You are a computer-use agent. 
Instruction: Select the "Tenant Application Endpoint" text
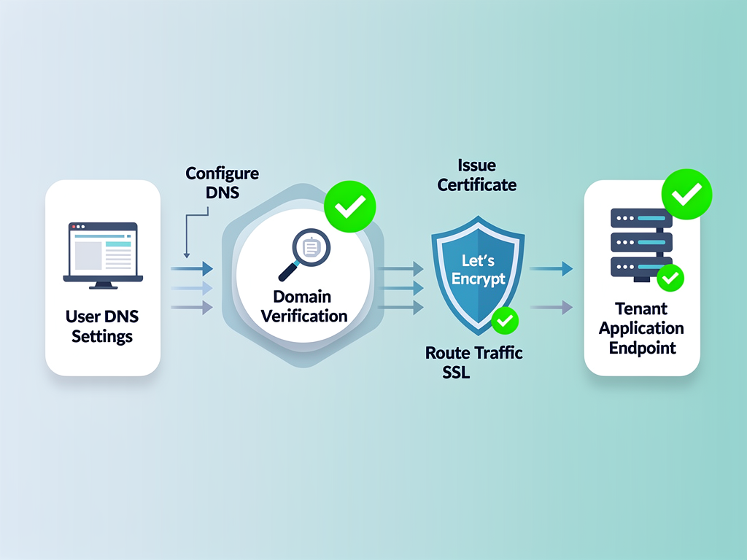pos(641,328)
